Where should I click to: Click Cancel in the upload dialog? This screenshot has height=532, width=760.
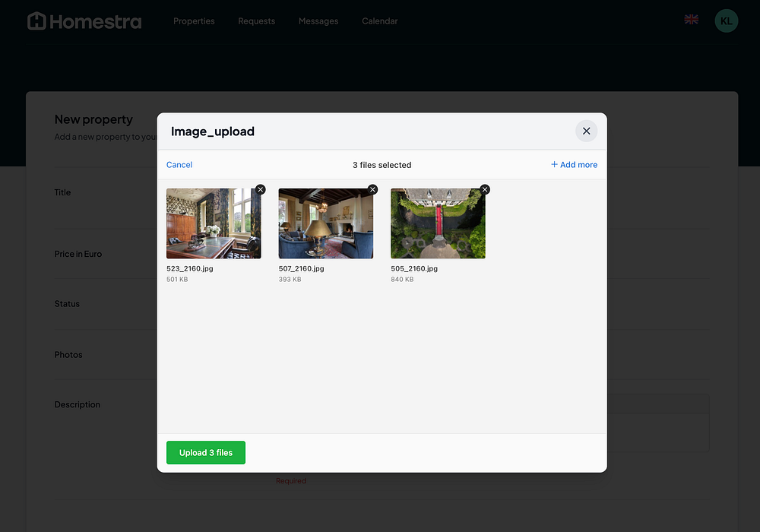click(179, 165)
